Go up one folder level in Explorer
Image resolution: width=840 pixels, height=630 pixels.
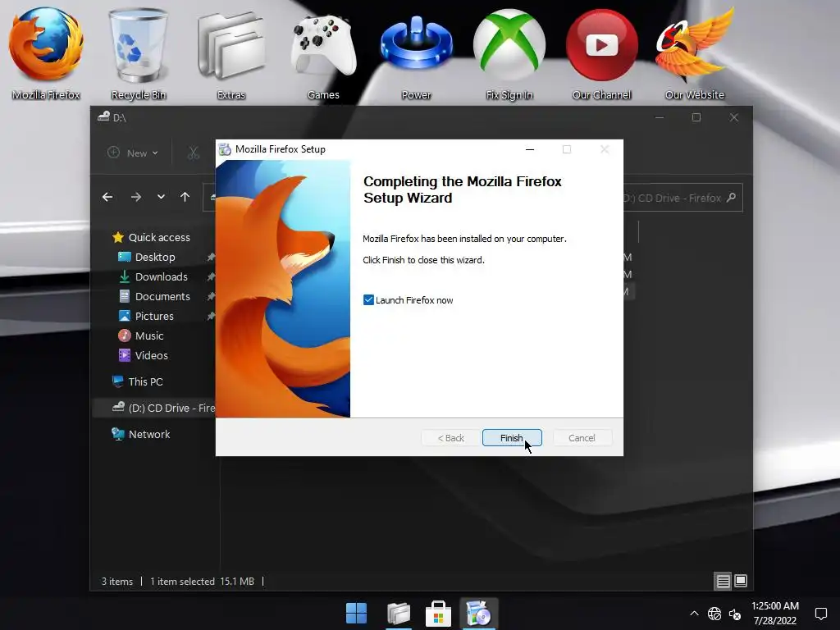pyautogui.click(x=185, y=197)
